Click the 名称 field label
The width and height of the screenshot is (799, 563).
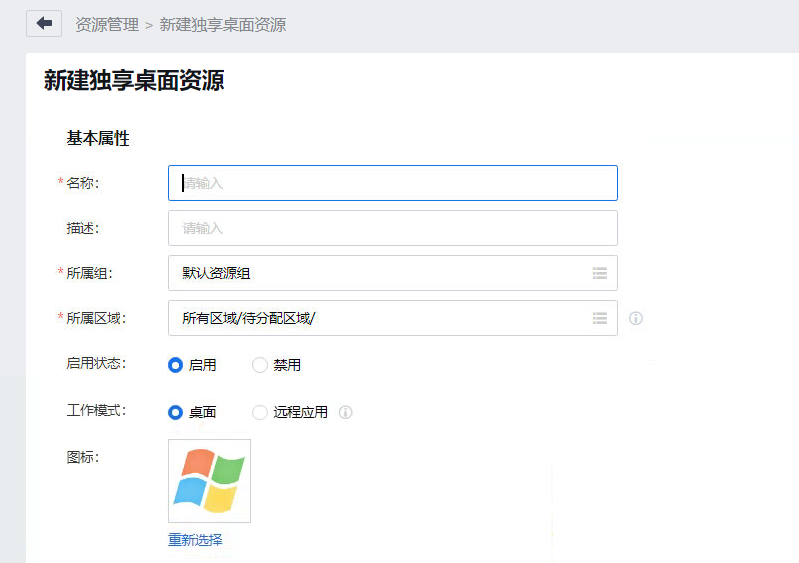[x=82, y=183]
